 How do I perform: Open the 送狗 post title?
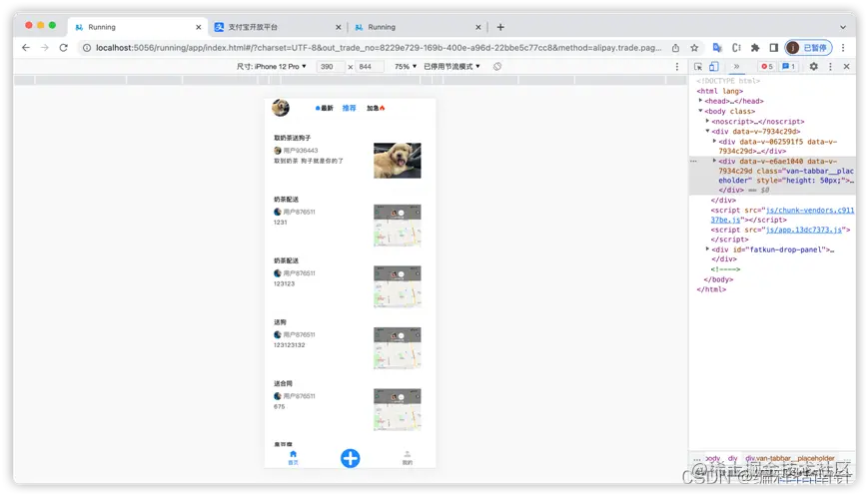(x=280, y=321)
